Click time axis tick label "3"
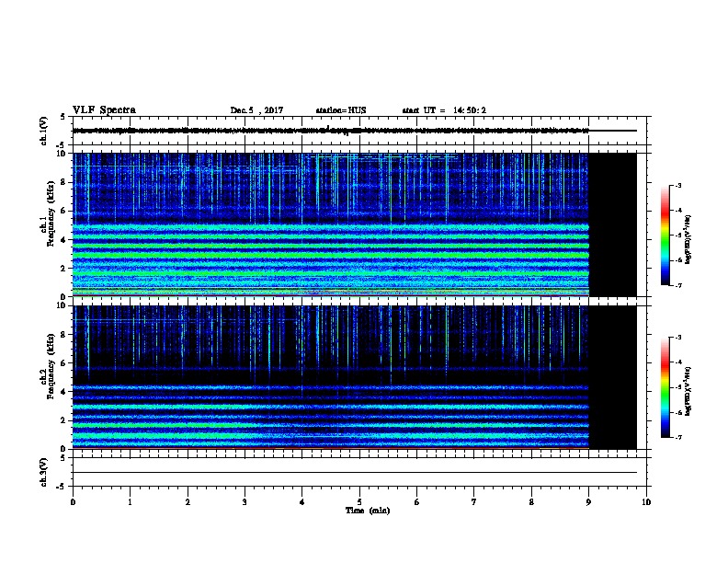This screenshot has width=728, height=563. (x=245, y=502)
